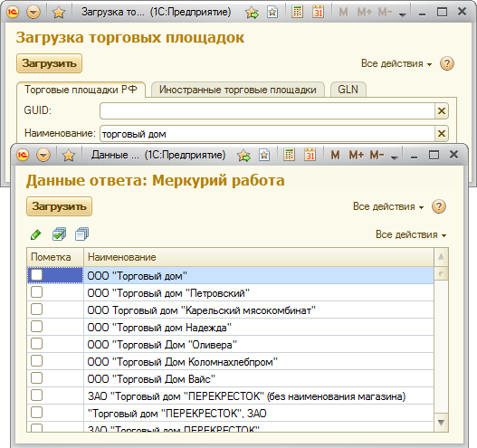The image size is (477, 448).
Task: Click the favorites star in back window title bar
Action: tap(59, 12)
